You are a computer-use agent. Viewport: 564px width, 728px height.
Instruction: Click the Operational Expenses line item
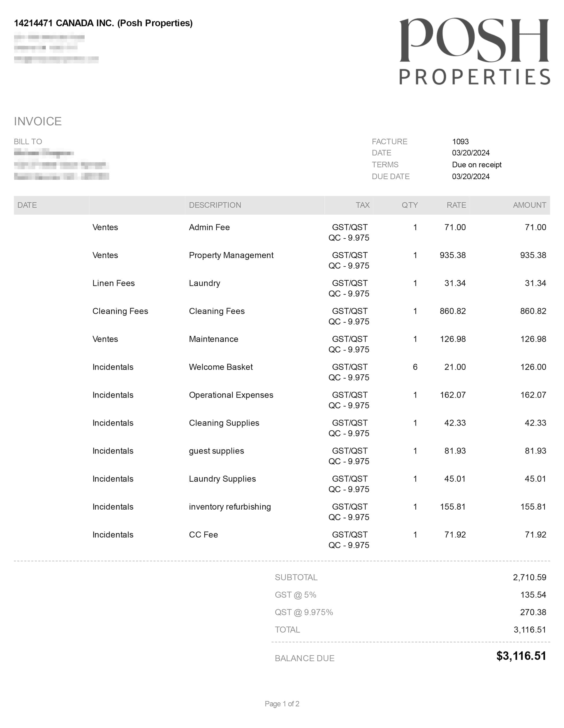pos(231,395)
